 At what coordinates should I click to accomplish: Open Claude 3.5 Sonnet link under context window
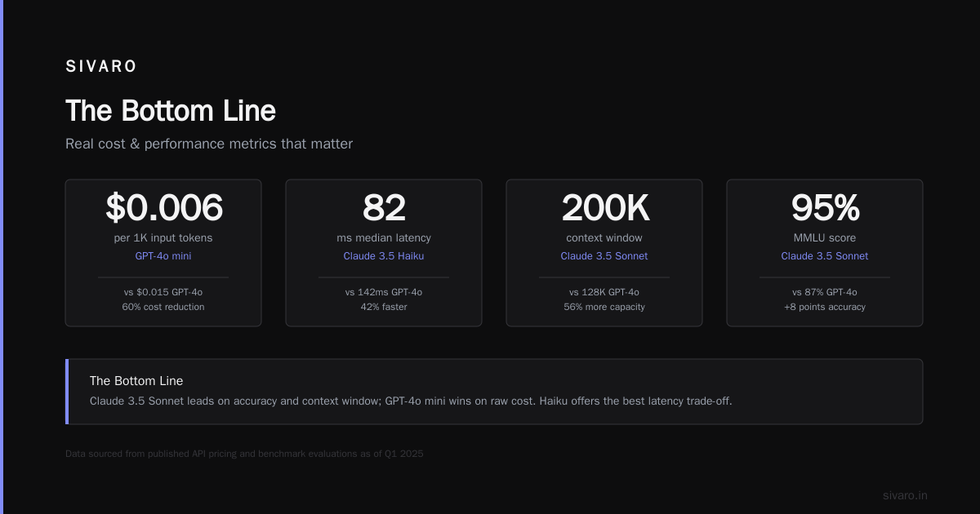click(604, 256)
